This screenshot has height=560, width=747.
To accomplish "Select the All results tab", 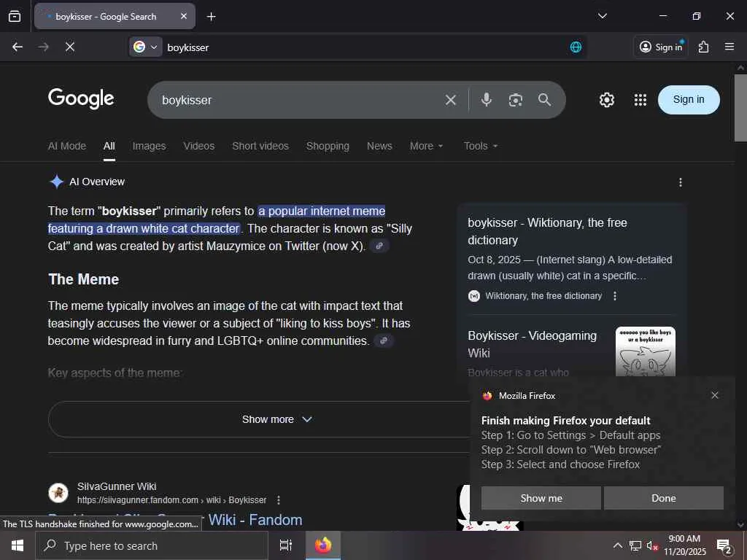I will [x=109, y=146].
